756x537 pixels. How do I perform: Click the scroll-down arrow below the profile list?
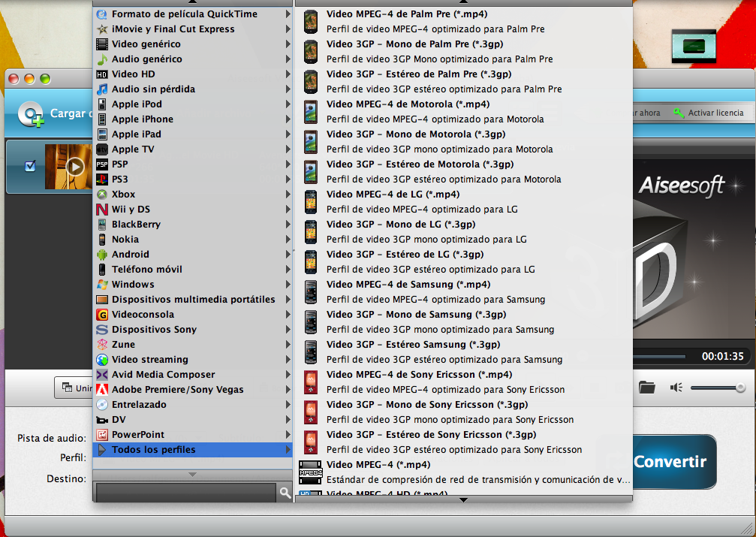click(463, 500)
